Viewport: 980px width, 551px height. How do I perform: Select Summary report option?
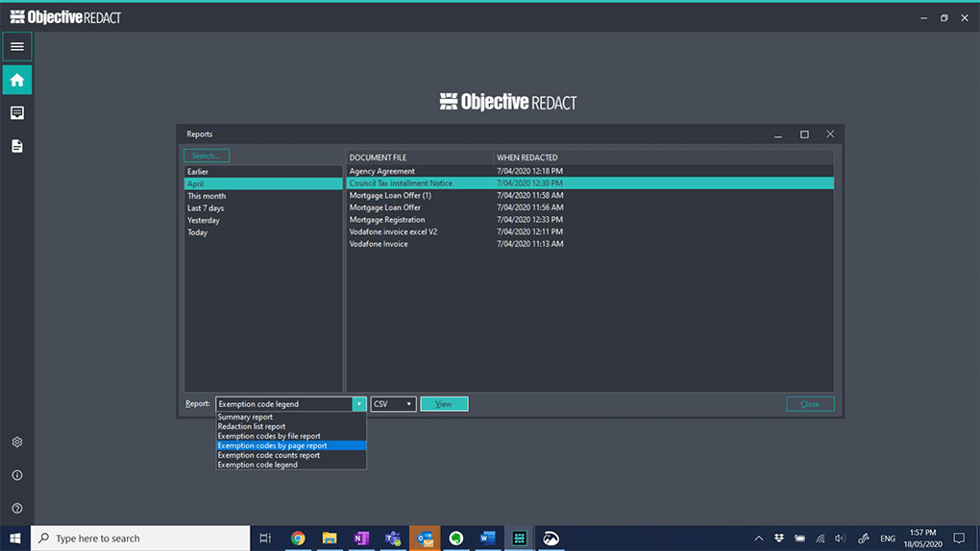[x=290, y=417]
